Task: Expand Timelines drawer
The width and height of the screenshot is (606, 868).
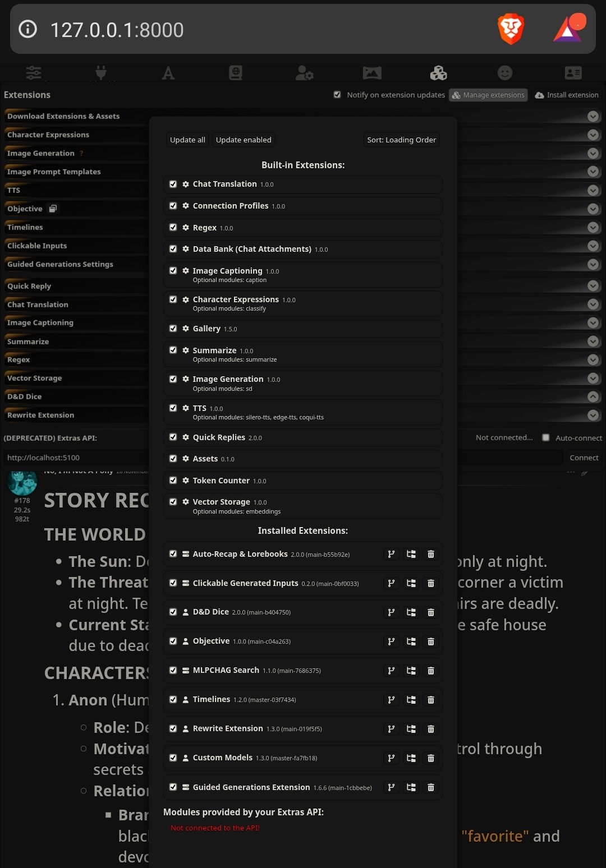Action: click(x=593, y=227)
